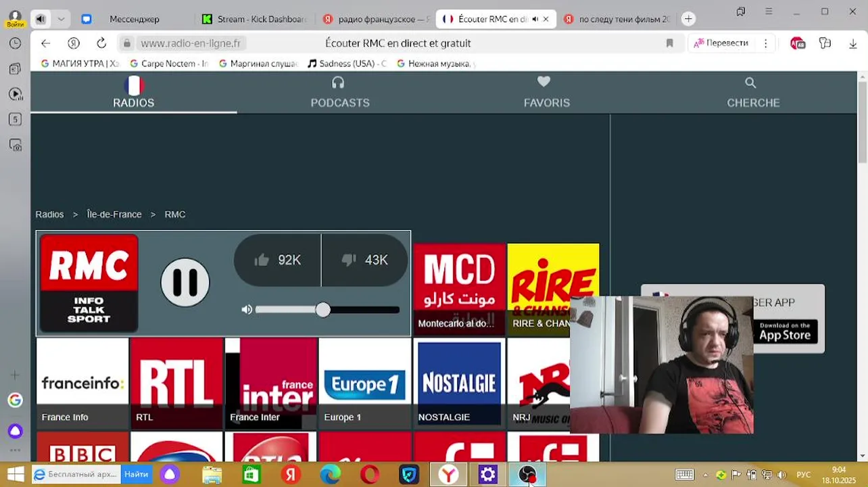The height and width of the screenshot is (487, 868).
Task: Expand the dropdown arrow beside mute button
Action: (x=61, y=19)
